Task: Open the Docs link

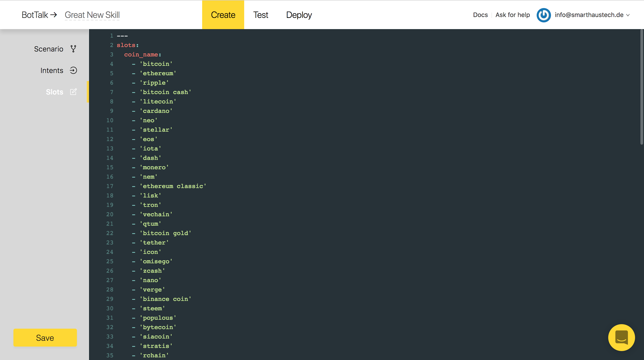Action: (x=480, y=15)
